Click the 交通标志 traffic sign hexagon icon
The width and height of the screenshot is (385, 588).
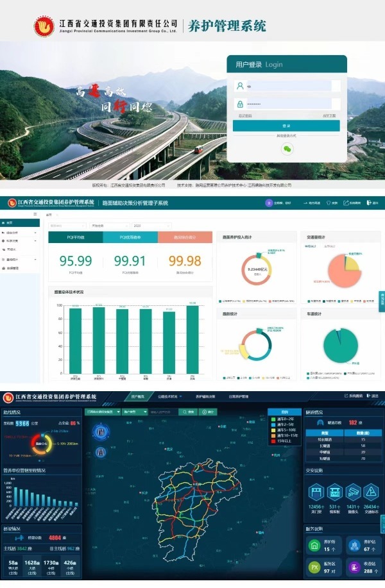pyautogui.click(x=372, y=492)
